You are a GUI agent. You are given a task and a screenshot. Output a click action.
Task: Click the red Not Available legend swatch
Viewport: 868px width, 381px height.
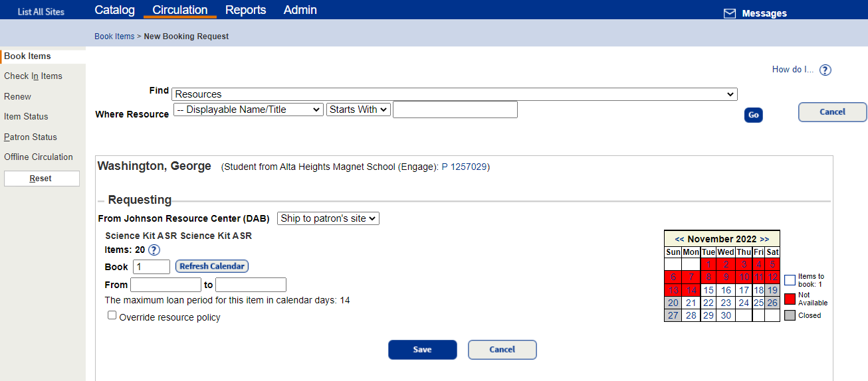790,298
